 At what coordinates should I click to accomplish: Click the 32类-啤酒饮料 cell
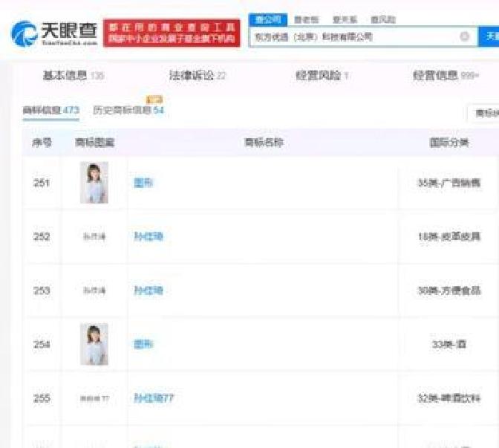coord(449,398)
